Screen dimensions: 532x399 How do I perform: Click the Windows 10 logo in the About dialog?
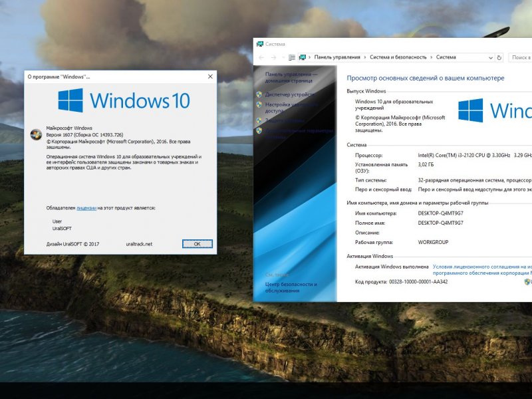click(x=124, y=100)
